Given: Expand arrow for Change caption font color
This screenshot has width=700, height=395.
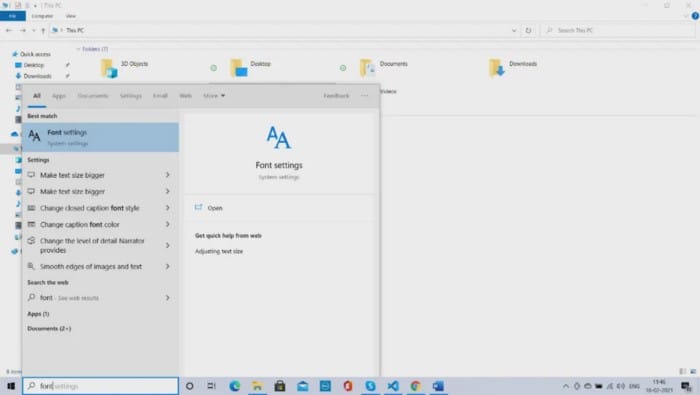Looking at the screenshot, I should (167, 225).
